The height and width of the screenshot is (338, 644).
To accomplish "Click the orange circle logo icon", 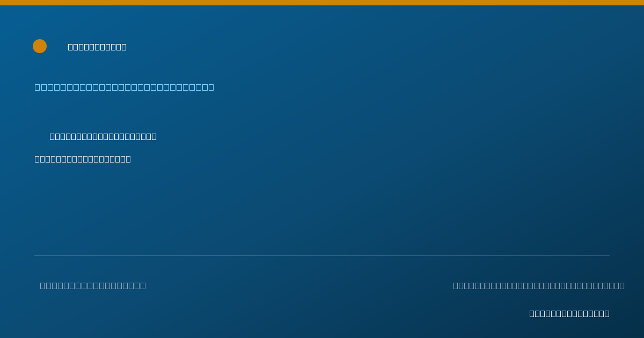I will 40,46.
